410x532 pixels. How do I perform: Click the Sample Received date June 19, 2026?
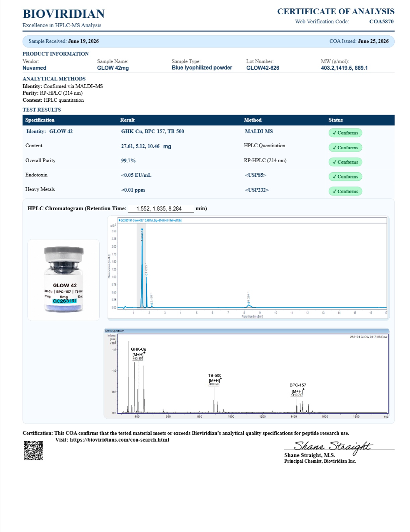coord(83,41)
